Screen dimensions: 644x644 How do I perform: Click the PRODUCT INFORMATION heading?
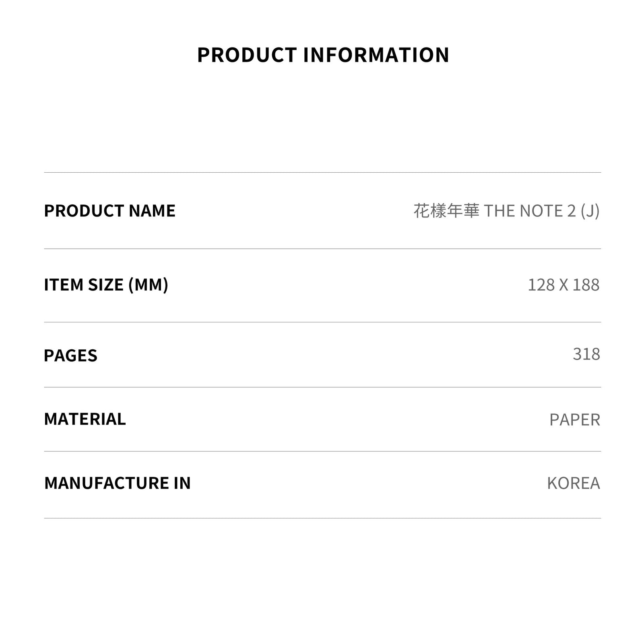(x=323, y=55)
